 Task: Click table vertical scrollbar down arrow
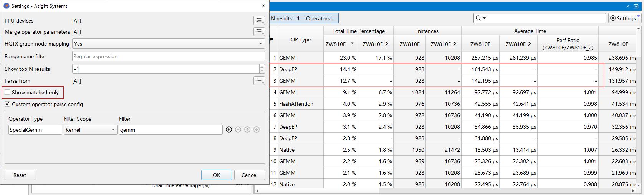pos(639,185)
